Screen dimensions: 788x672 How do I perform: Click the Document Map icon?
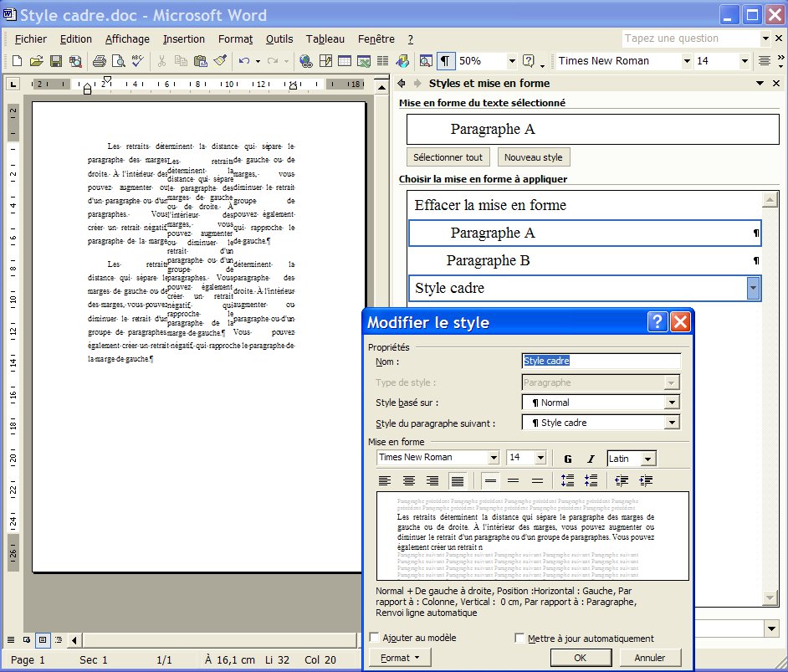(x=426, y=61)
